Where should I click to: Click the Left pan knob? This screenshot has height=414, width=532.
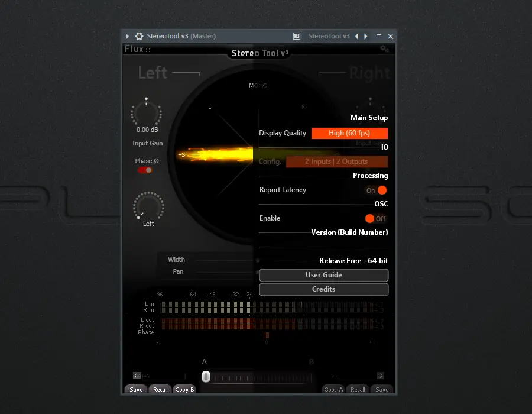point(148,206)
